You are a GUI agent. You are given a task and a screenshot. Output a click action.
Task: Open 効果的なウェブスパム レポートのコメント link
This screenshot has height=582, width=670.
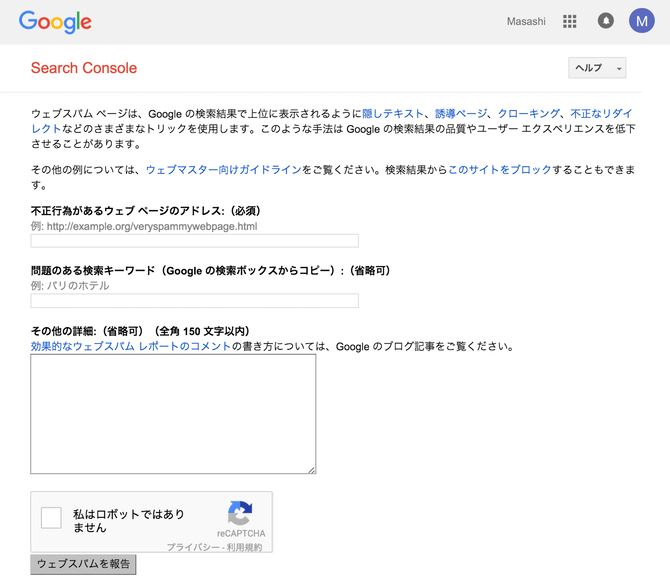pyautogui.click(x=131, y=347)
